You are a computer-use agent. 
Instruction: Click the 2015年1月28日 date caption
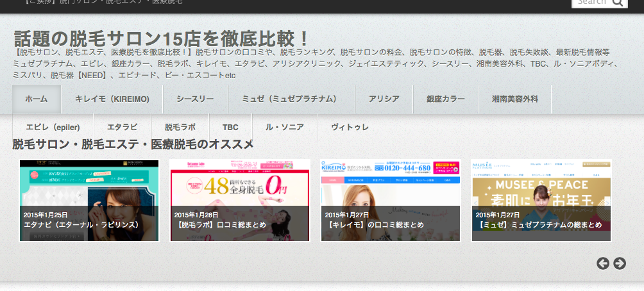coord(196,215)
